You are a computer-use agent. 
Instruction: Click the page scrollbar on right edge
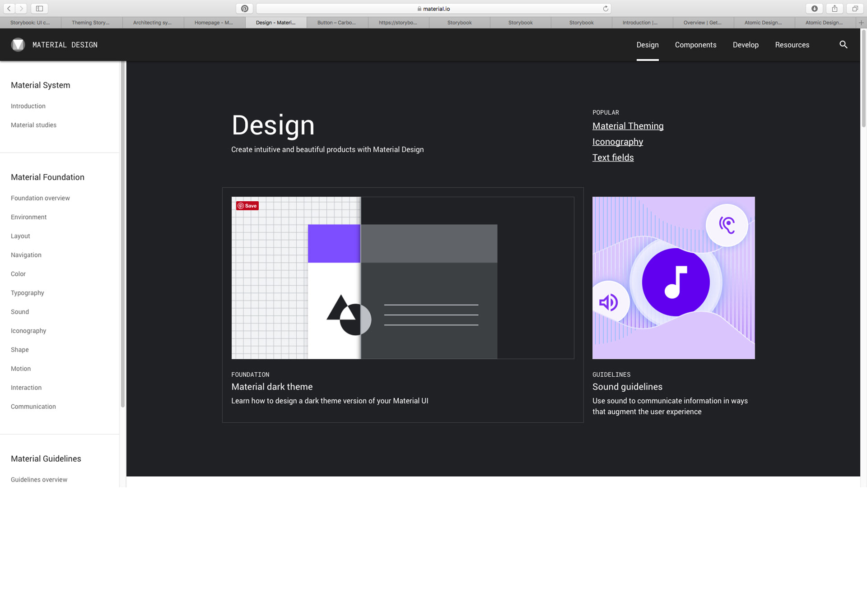(x=863, y=79)
